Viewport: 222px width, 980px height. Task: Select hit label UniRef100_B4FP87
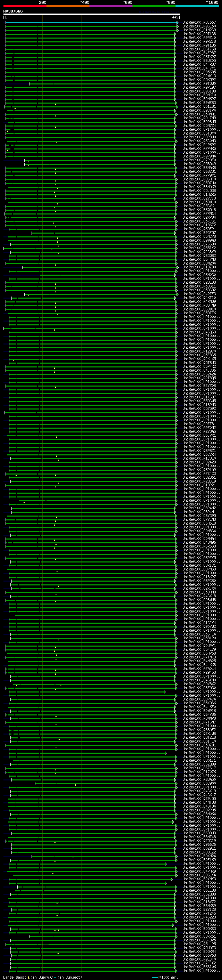point(199,53)
